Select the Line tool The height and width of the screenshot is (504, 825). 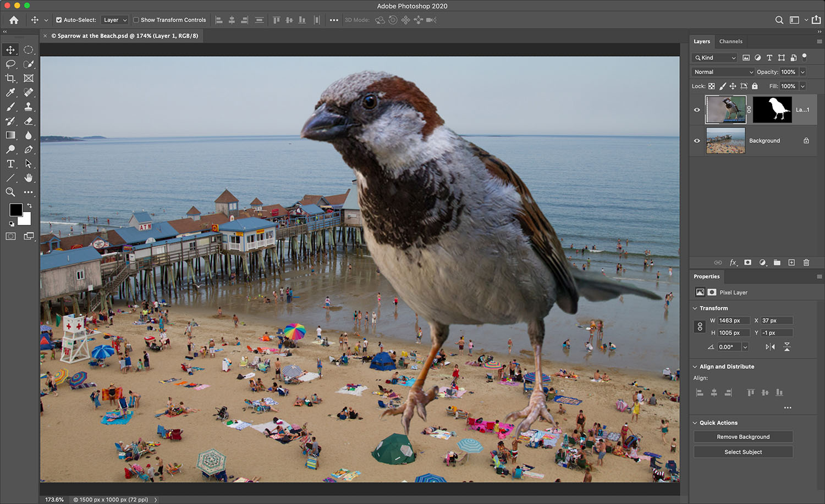click(x=10, y=178)
